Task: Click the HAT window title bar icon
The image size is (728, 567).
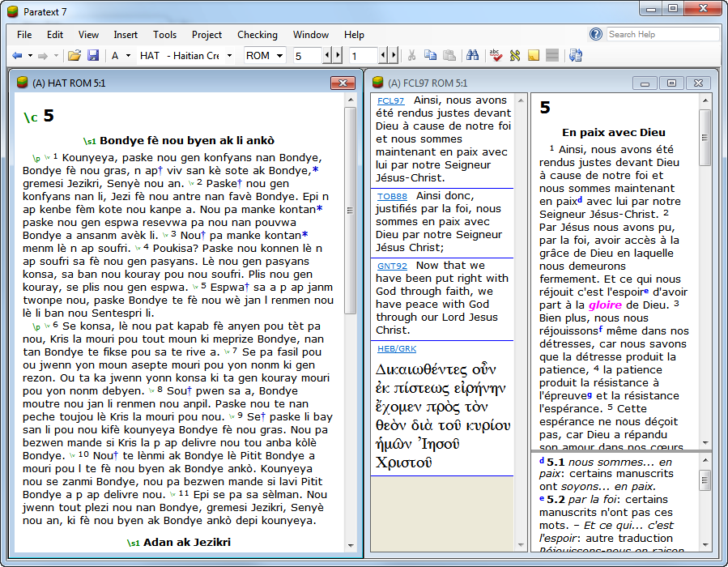Action: 23,82
